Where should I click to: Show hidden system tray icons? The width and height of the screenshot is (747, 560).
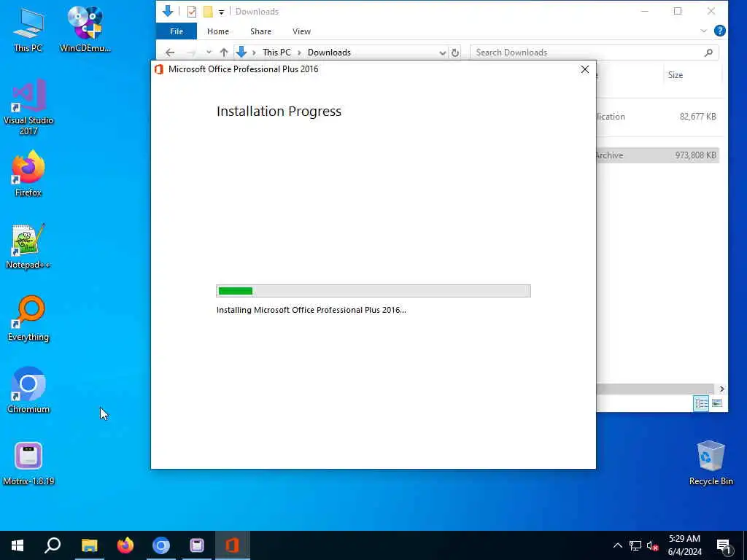click(x=617, y=545)
